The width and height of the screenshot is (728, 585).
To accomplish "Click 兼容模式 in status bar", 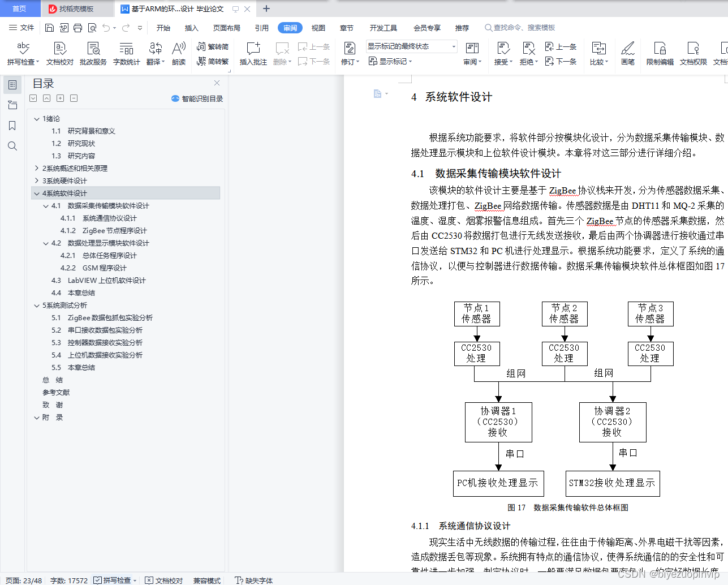I will click(207, 580).
